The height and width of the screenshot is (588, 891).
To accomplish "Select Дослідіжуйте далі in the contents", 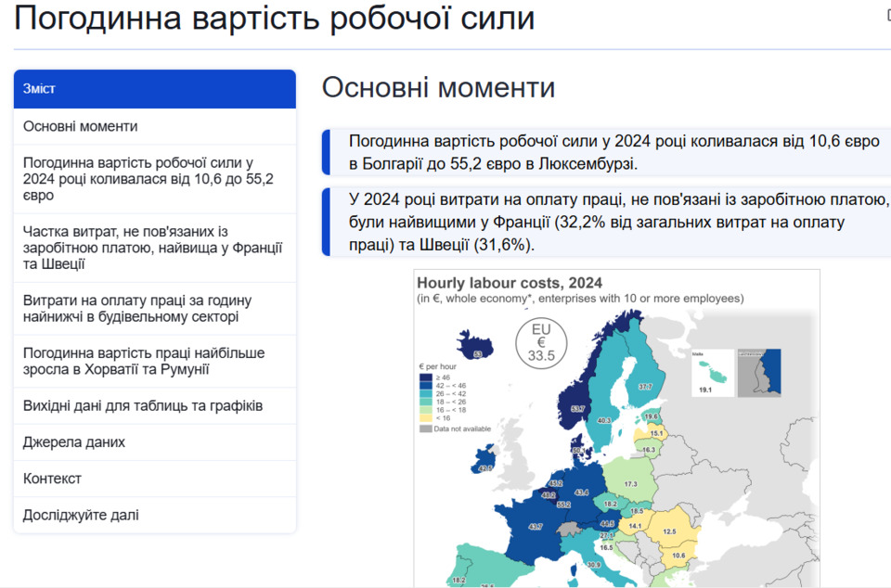I will click(x=81, y=515).
